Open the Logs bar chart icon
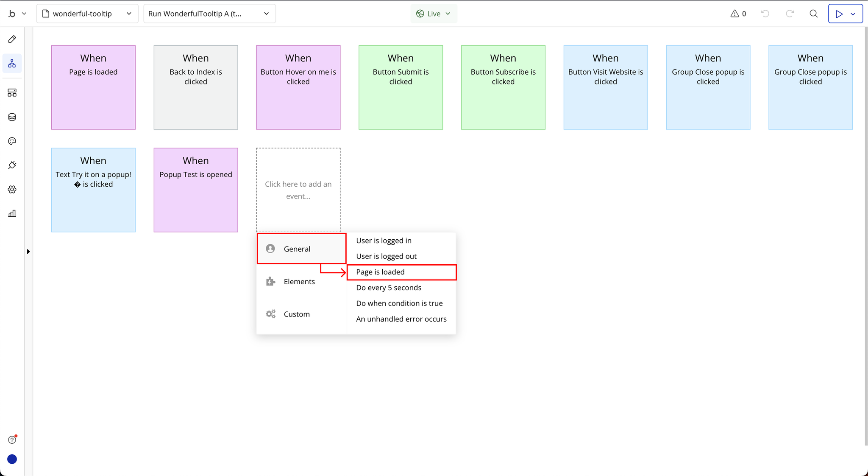868x476 pixels. click(x=12, y=213)
